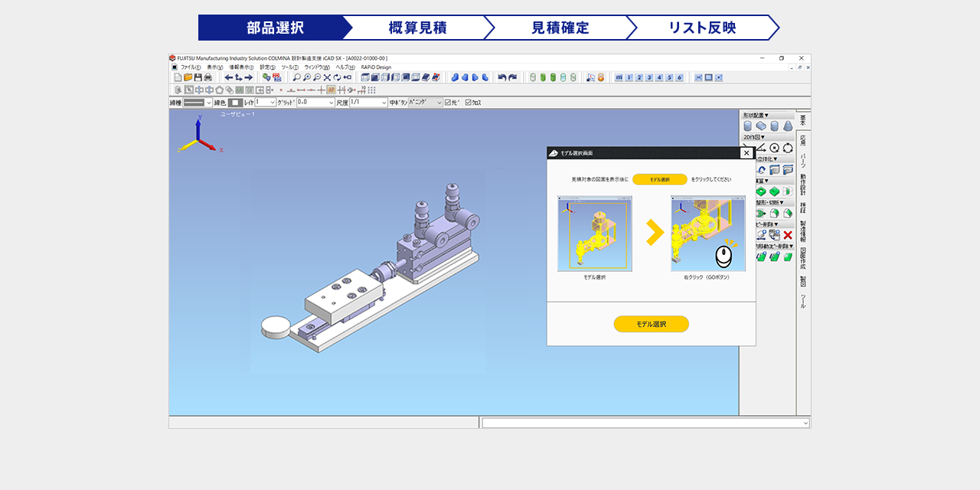Click the magnifier zoom-in icon
Screen dimensions: 980x490
[x=306, y=77]
